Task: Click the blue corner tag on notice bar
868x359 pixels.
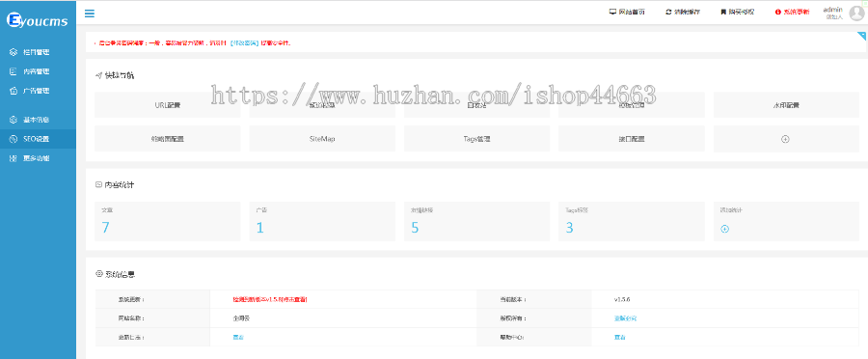Action: click(x=862, y=36)
